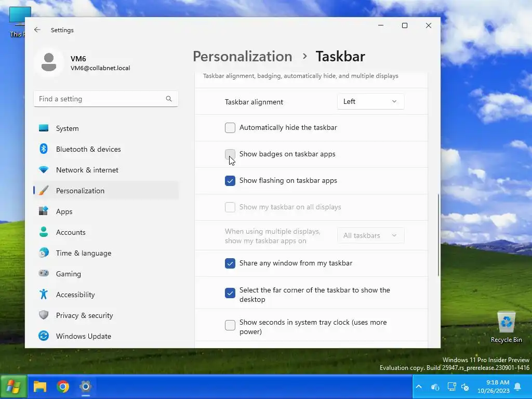This screenshot has height=399, width=532.
Task: Click the settings page vertical scrollbar
Action: pyautogui.click(x=438, y=235)
